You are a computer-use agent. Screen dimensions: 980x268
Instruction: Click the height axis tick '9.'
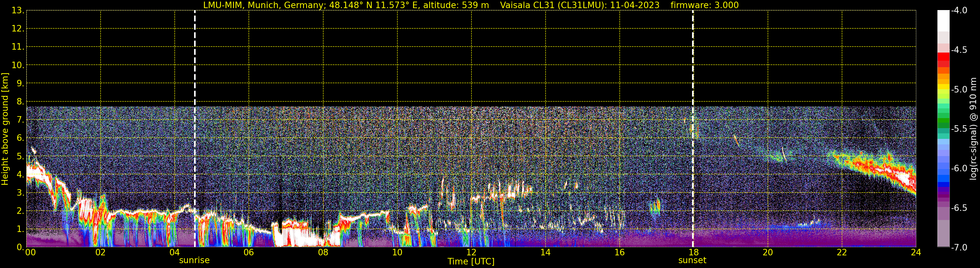point(20,83)
